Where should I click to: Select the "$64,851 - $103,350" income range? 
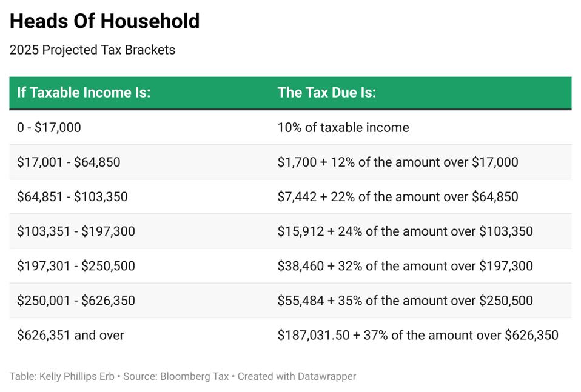(x=72, y=196)
